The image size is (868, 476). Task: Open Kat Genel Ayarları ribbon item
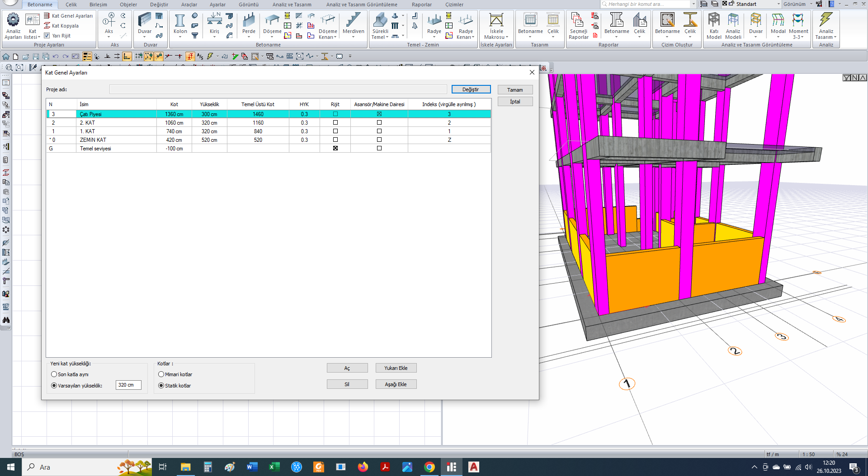point(68,16)
